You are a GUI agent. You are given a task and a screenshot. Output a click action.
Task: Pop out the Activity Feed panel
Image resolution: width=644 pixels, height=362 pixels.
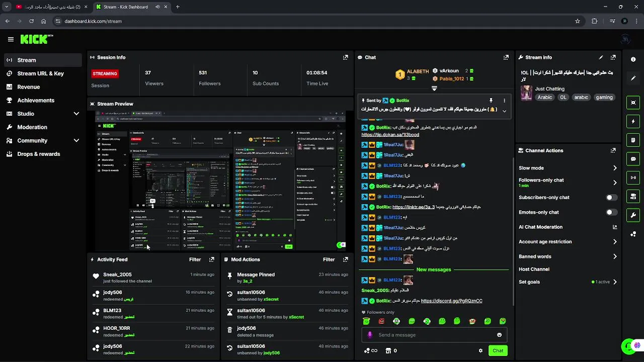click(x=211, y=259)
